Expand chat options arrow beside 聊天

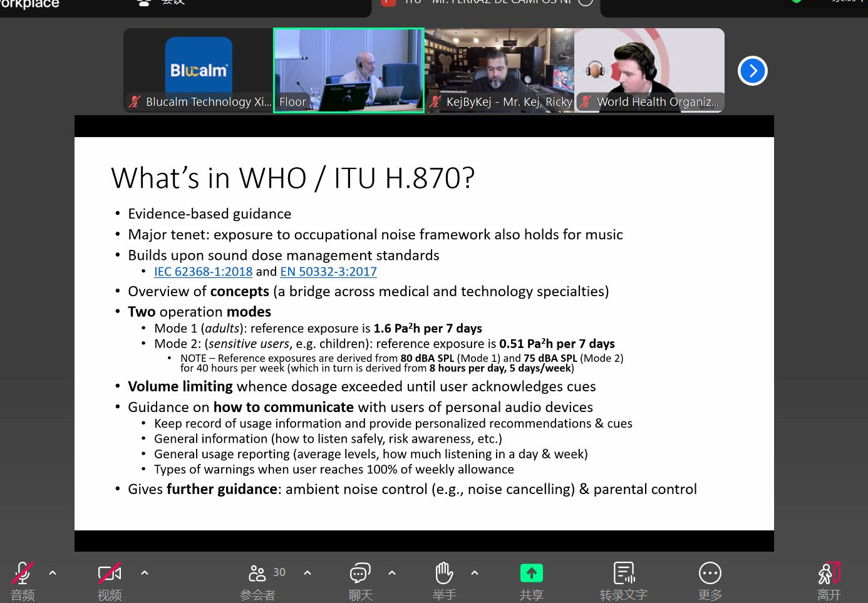[392, 572]
